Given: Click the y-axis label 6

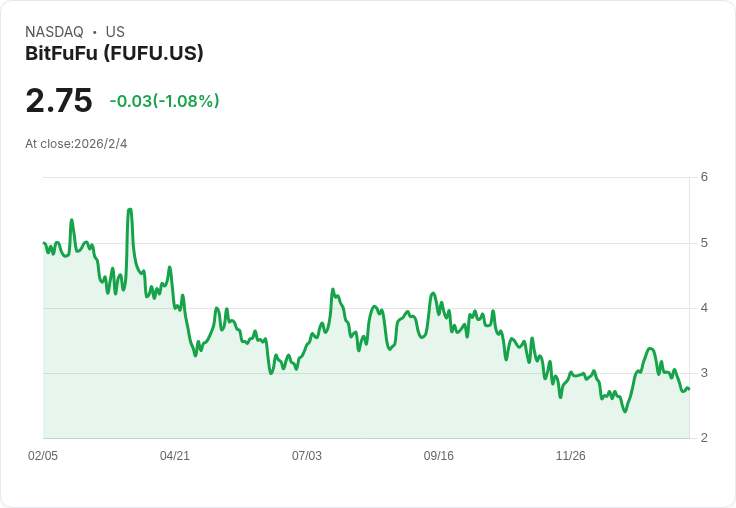Looking at the screenshot, I should coord(704,177).
